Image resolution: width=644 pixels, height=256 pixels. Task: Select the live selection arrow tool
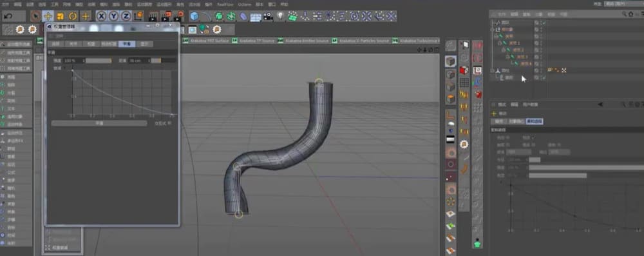[36, 17]
